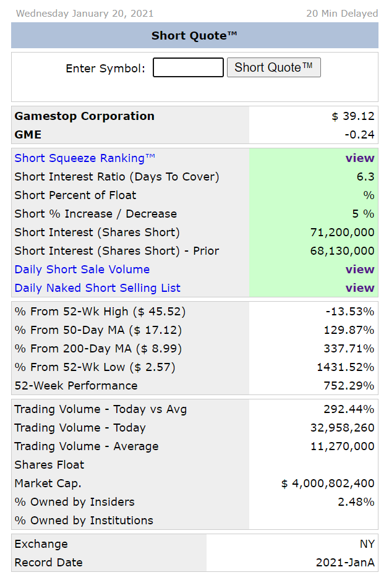Open the Short Squeeze Ranking™ link

tap(85, 158)
